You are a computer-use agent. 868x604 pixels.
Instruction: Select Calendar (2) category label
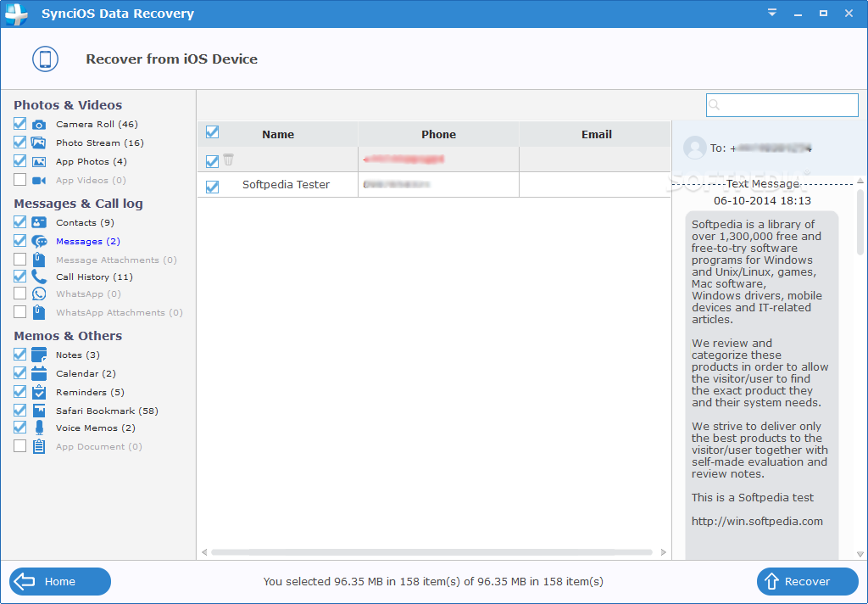(86, 373)
